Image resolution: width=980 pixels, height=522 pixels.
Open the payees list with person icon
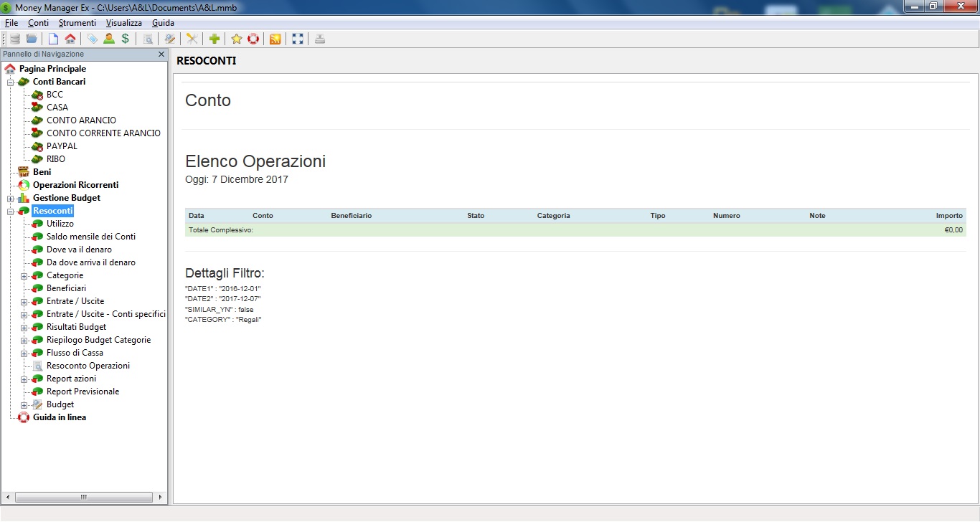109,39
